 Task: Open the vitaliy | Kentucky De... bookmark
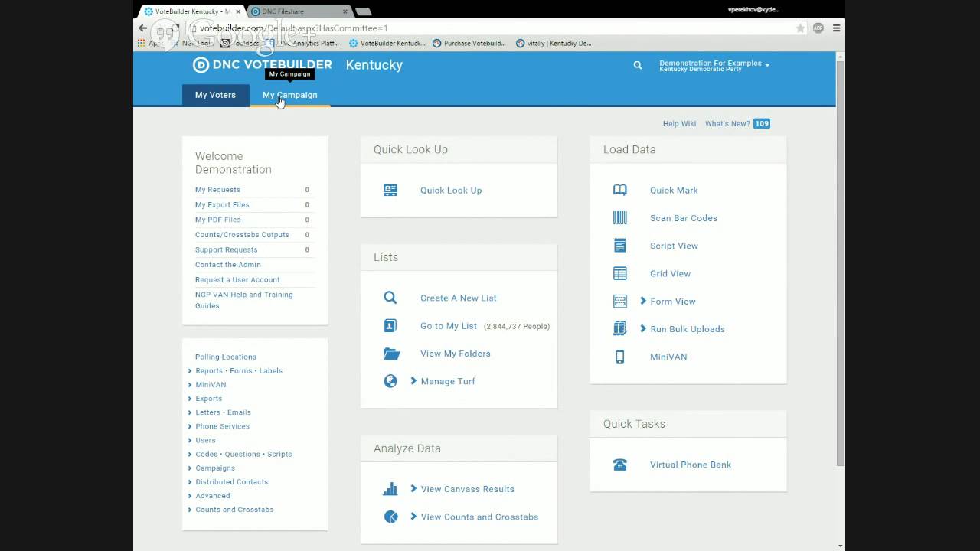[554, 44]
